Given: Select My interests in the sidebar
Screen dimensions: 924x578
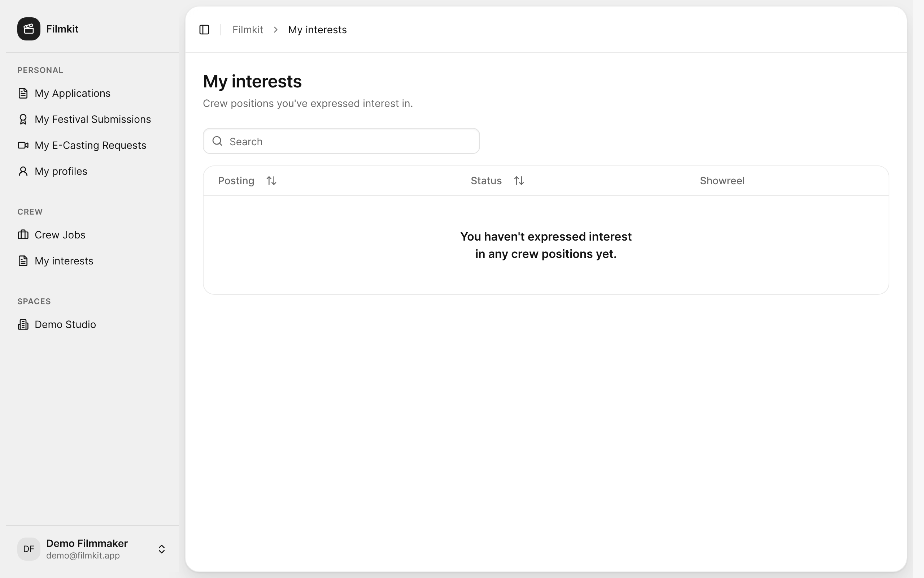Looking at the screenshot, I should coord(92,261).
